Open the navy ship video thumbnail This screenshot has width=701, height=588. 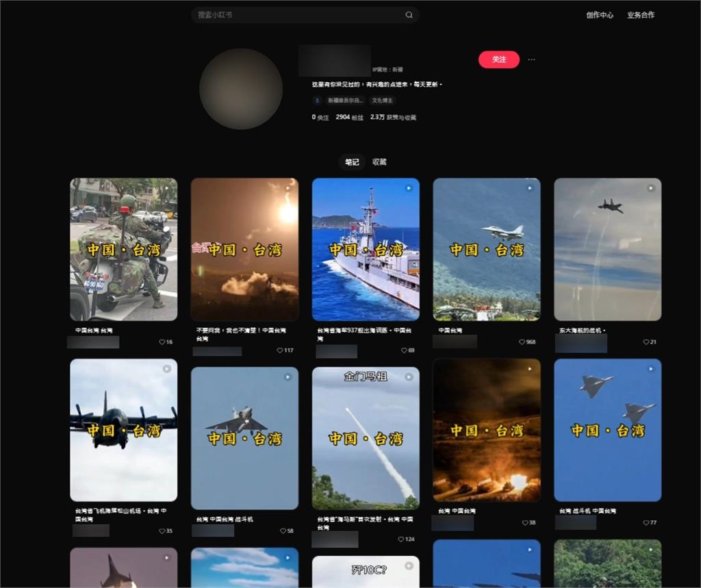coord(366,249)
